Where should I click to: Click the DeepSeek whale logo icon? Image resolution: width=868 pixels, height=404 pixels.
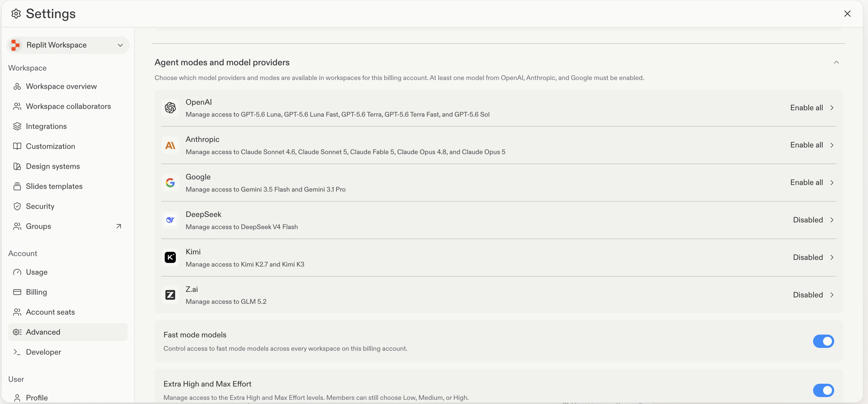[170, 220]
